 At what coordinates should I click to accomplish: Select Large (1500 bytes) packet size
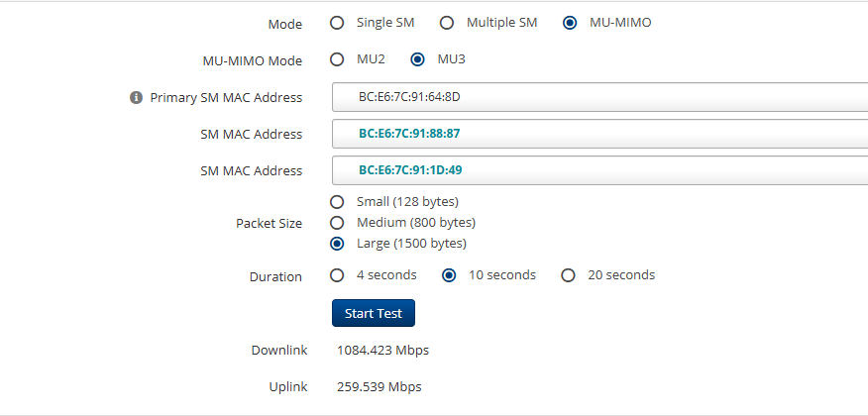pos(337,244)
